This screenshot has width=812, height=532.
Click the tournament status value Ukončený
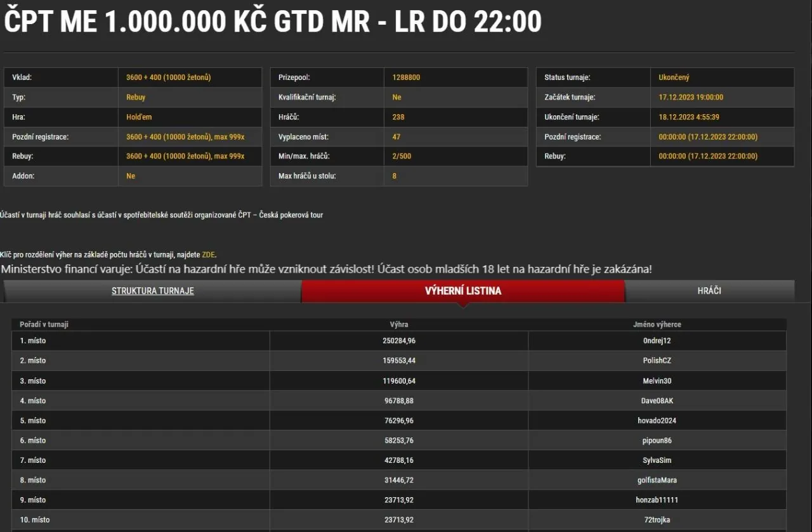click(x=674, y=77)
